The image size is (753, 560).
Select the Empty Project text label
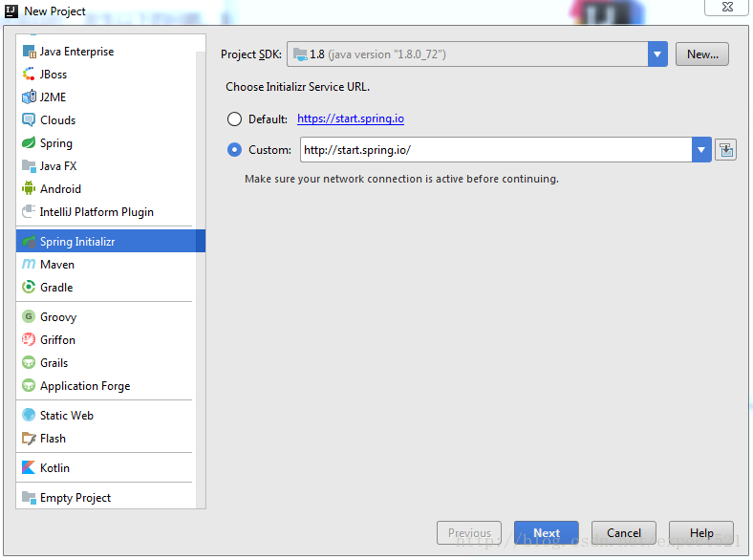click(x=75, y=498)
